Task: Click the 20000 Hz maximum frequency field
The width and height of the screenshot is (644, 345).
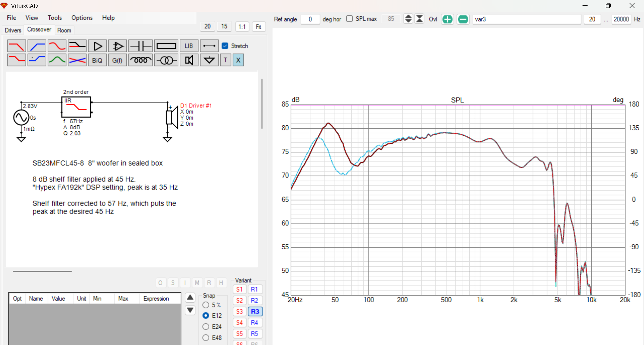Action: pos(621,19)
